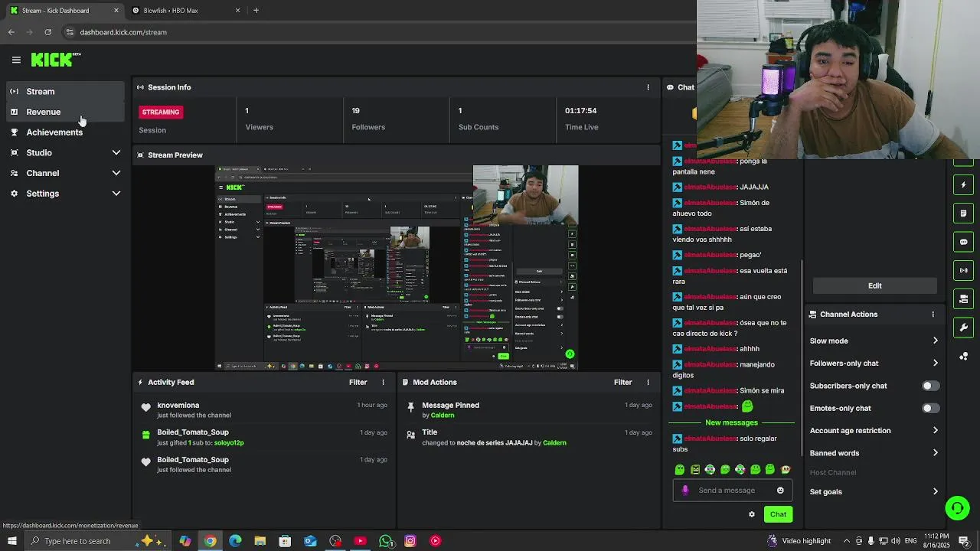Viewport: 980px width, 551px height.
Task: Click the Followers count stat
Action: (x=368, y=119)
